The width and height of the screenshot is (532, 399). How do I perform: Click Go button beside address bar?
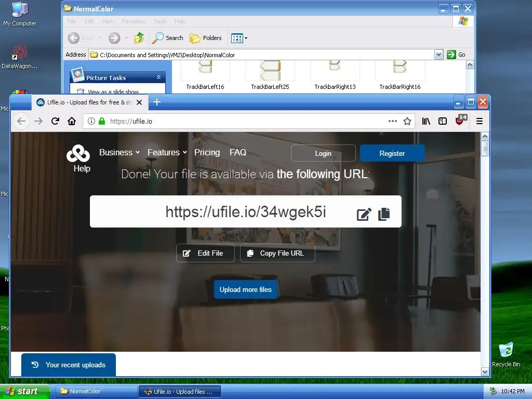(x=456, y=54)
